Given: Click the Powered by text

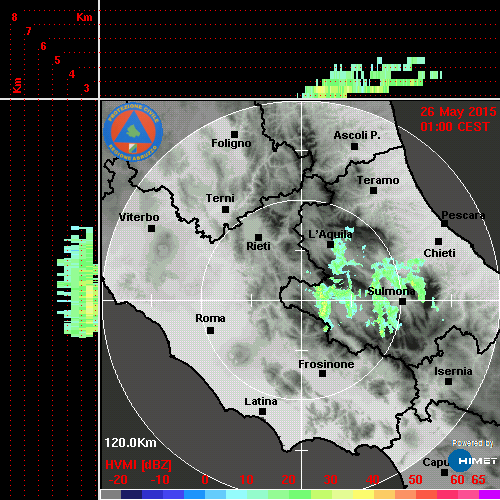Looking at the screenshot, I should click(x=473, y=443).
